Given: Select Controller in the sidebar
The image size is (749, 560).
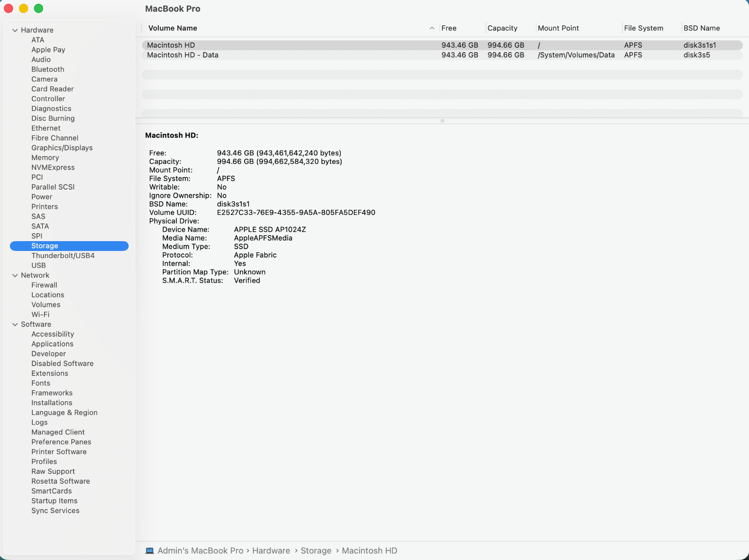Looking at the screenshot, I should 48,99.
